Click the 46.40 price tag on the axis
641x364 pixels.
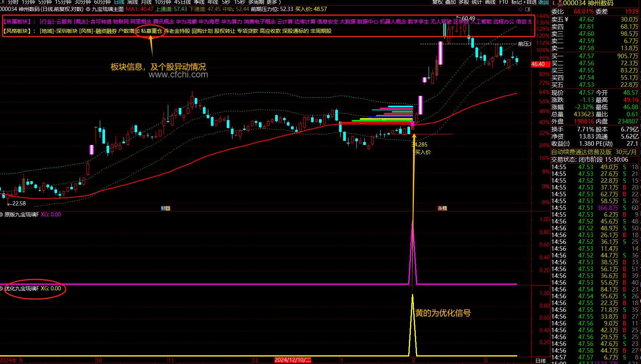tap(540, 64)
